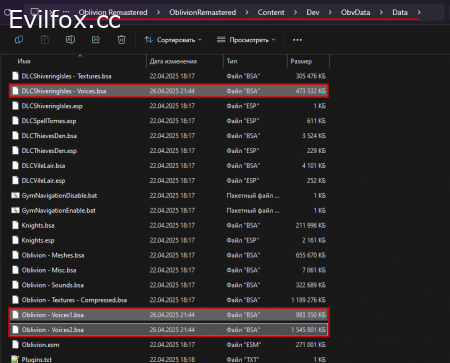This screenshot has width=450, height=363.
Task: Open the Просмотреть view dropdown
Action: coord(246,40)
